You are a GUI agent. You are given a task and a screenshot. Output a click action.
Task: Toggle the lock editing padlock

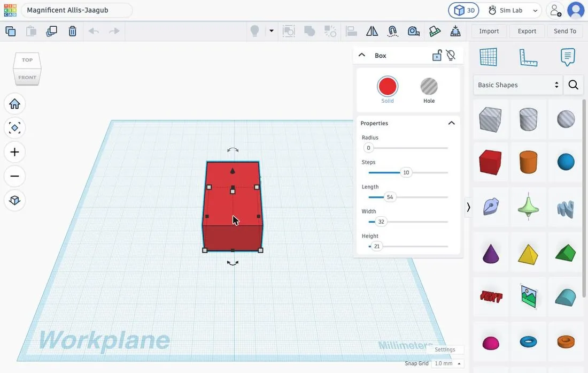pos(437,56)
